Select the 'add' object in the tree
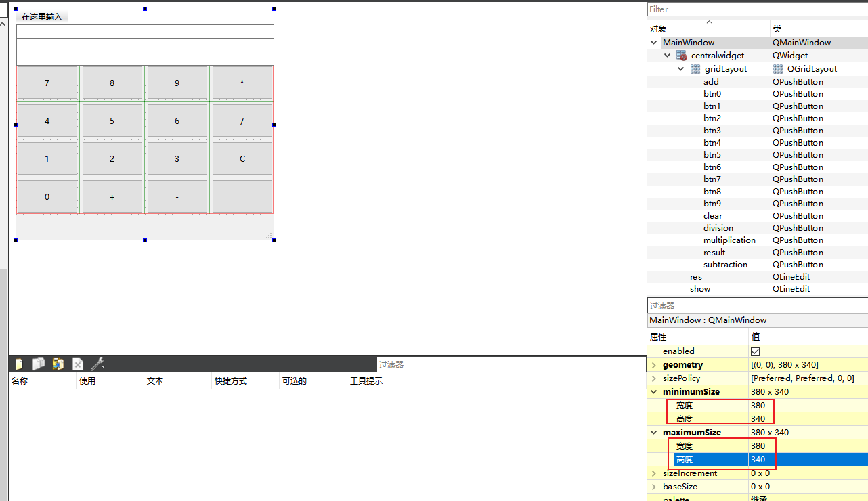Image resolution: width=868 pixels, height=501 pixels. (x=757, y=82)
